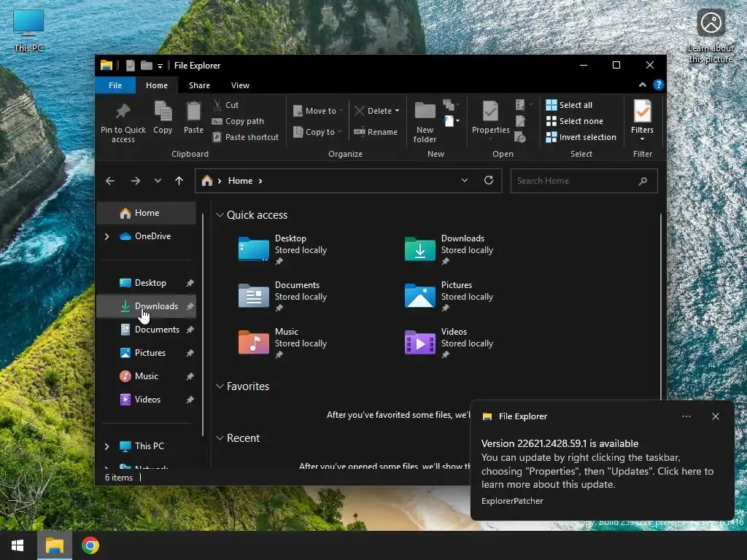
Task: Select Home in navigation pane
Action: click(146, 213)
